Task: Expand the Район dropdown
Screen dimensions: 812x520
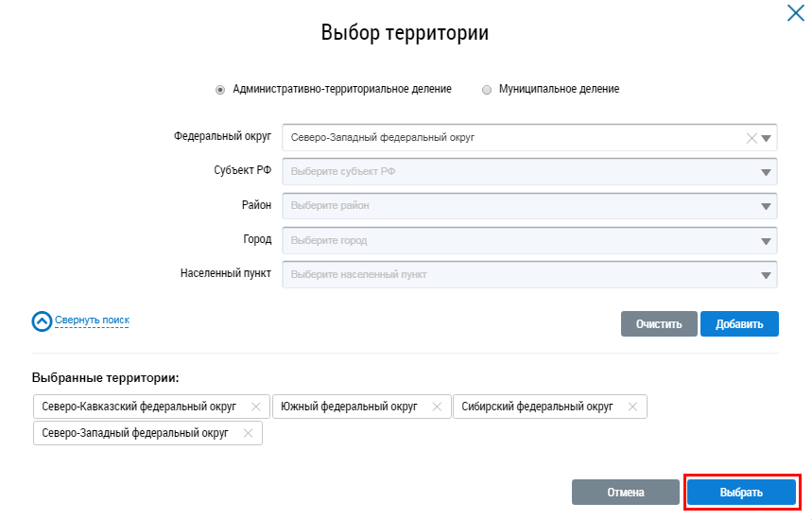Action: [x=767, y=206]
